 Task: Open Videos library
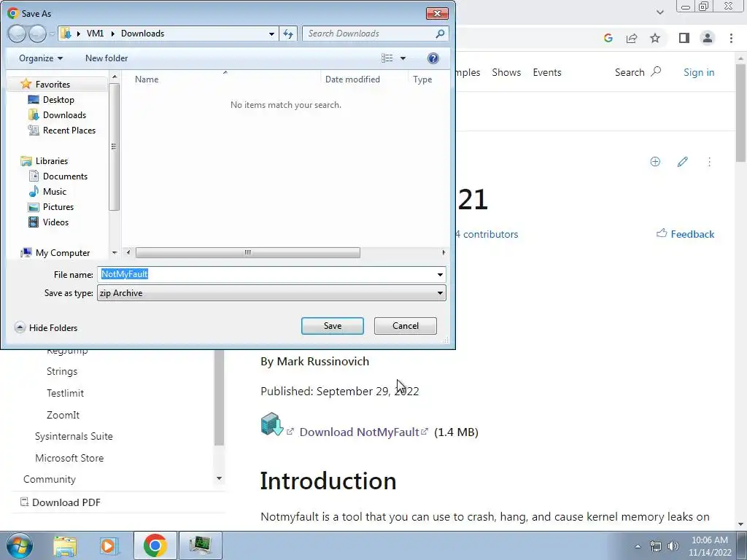55,222
